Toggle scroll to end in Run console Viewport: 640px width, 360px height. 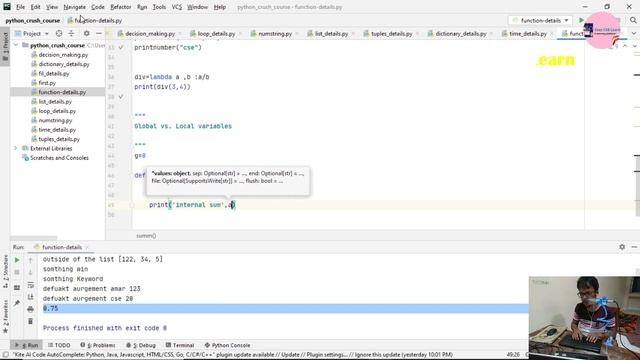[30, 297]
